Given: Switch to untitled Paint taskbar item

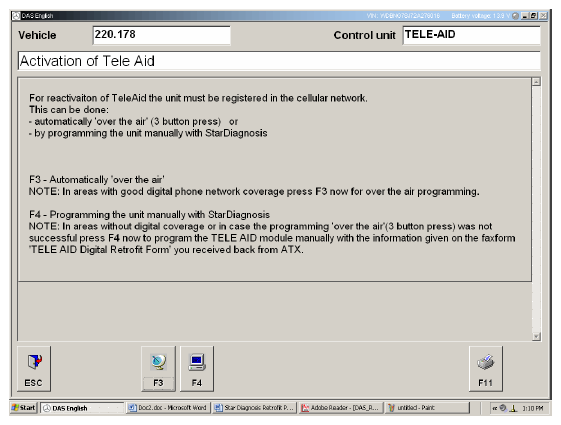Looking at the screenshot, I should click(428, 408).
